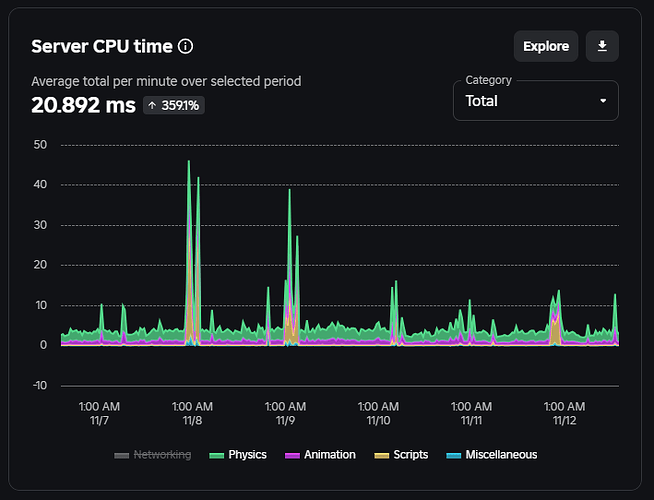The width and height of the screenshot is (654, 500).
Task: Open the Explore view
Action: 546,46
